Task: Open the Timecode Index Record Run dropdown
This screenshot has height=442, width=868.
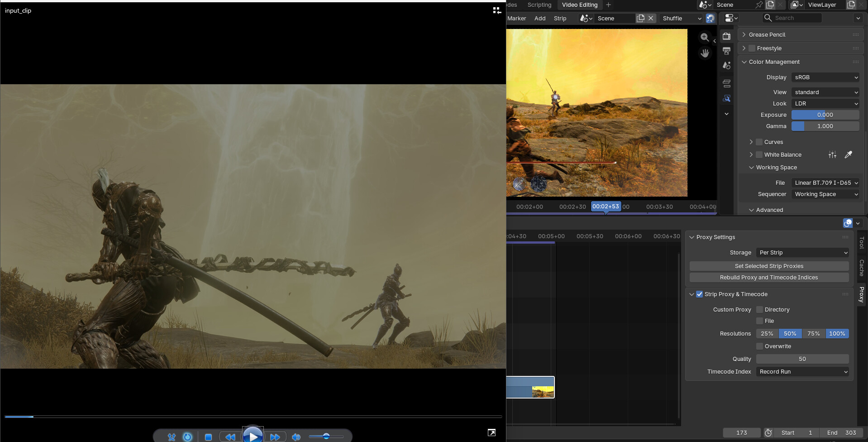Action: pyautogui.click(x=802, y=371)
